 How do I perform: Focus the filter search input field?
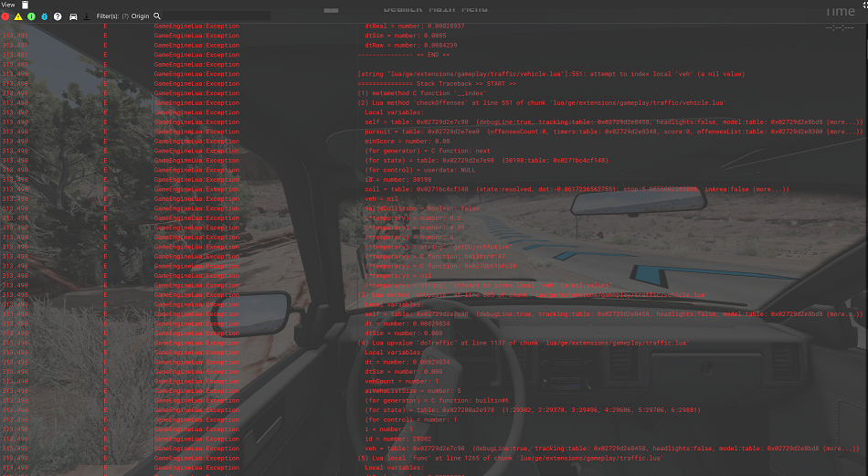coord(216,16)
